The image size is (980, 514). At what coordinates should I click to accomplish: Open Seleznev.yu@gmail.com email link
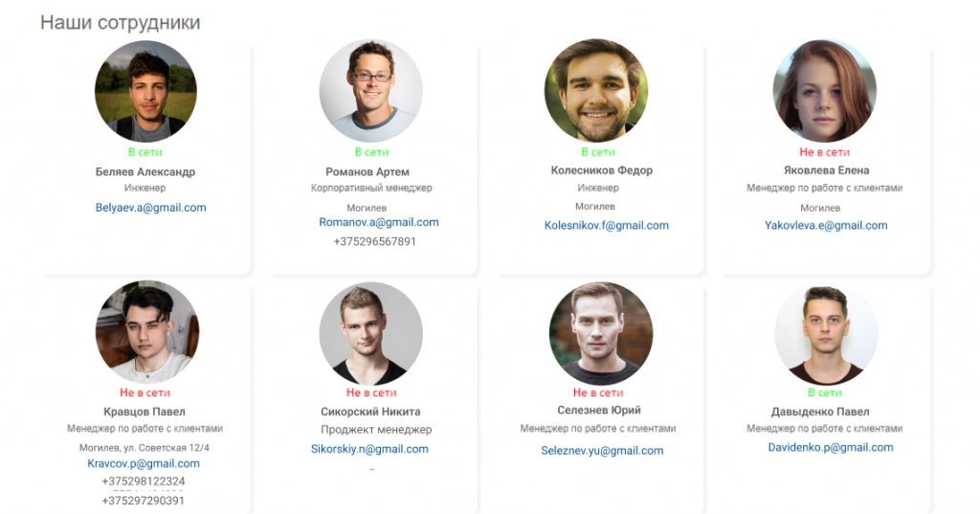click(602, 450)
